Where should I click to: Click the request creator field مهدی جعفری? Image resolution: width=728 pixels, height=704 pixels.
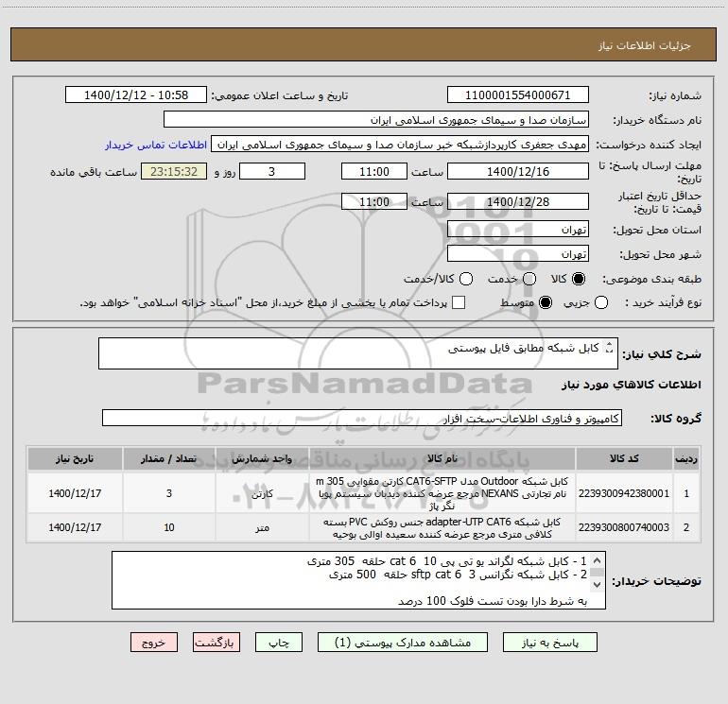[400, 145]
